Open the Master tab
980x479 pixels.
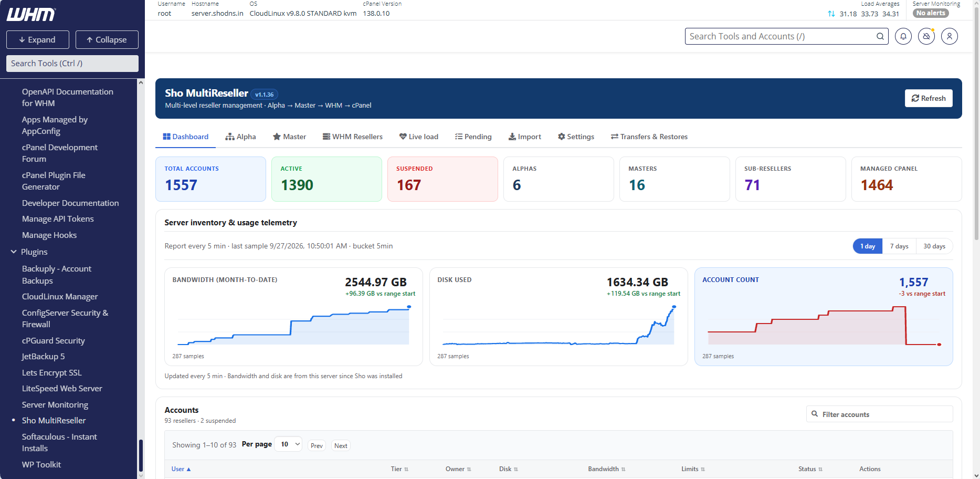tap(289, 137)
